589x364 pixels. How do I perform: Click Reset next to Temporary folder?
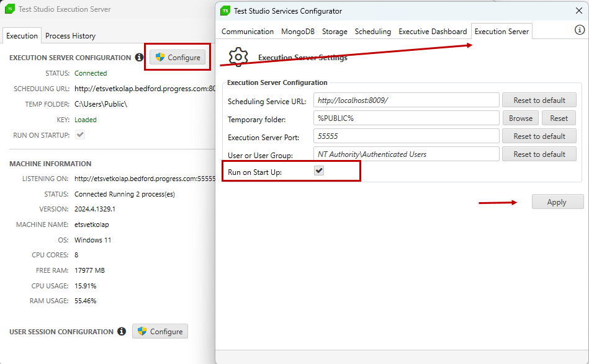(x=559, y=118)
